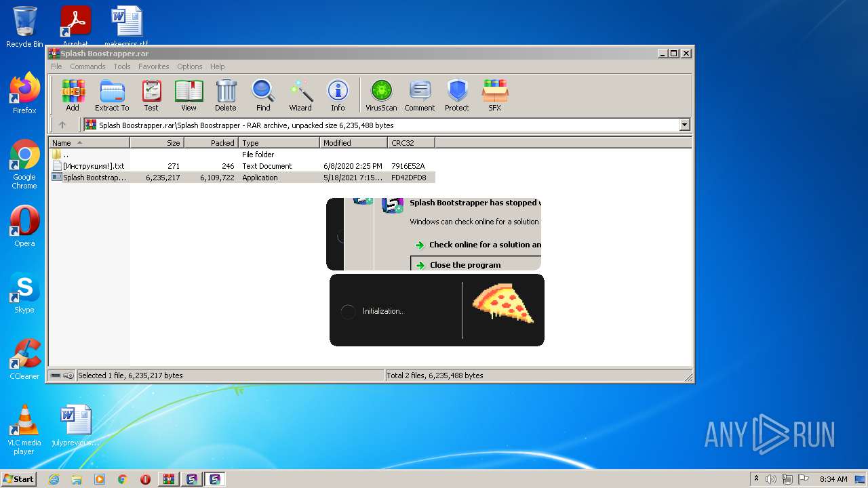This screenshot has height=488, width=868.
Task: Click the pizza slice image
Action: [x=502, y=305]
